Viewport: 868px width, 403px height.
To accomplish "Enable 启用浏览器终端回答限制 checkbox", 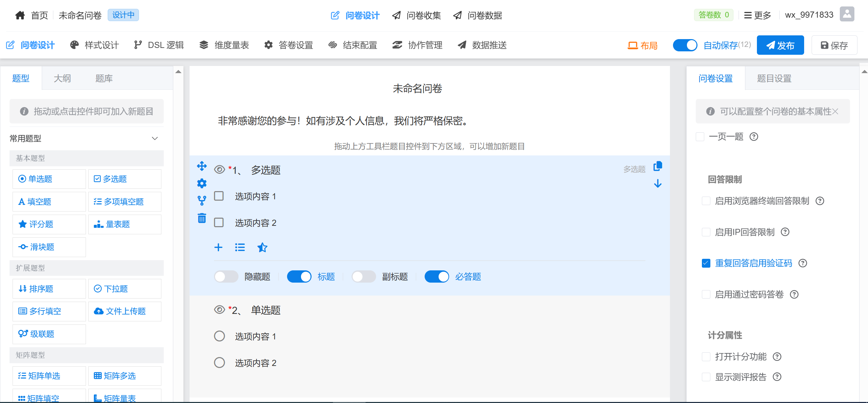I will click(706, 201).
